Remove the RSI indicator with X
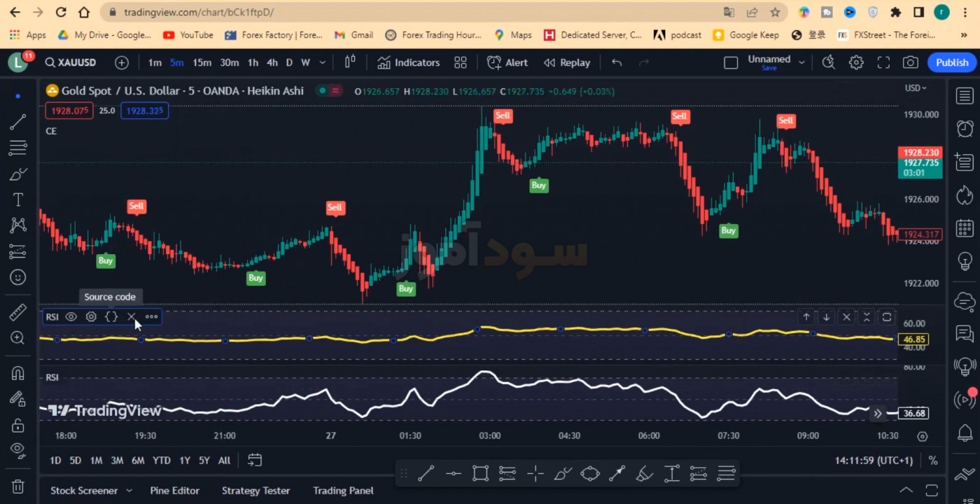This screenshot has height=504, width=980. [x=131, y=316]
